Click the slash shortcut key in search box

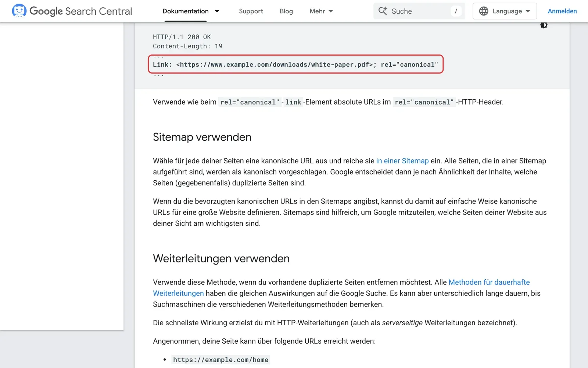pos(456,11)
